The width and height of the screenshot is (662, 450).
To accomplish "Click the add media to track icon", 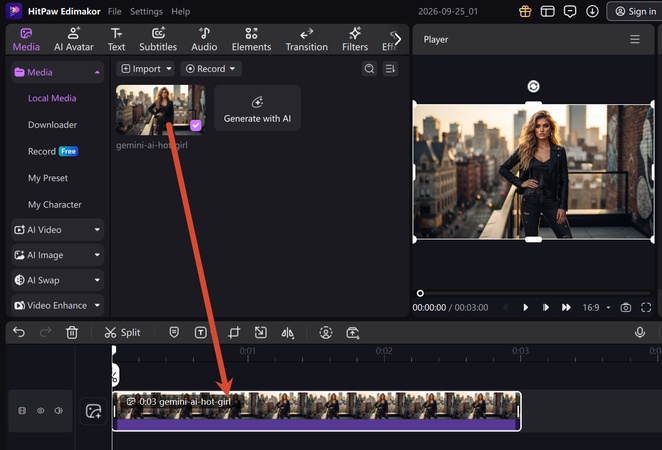I will coord(93,411).
